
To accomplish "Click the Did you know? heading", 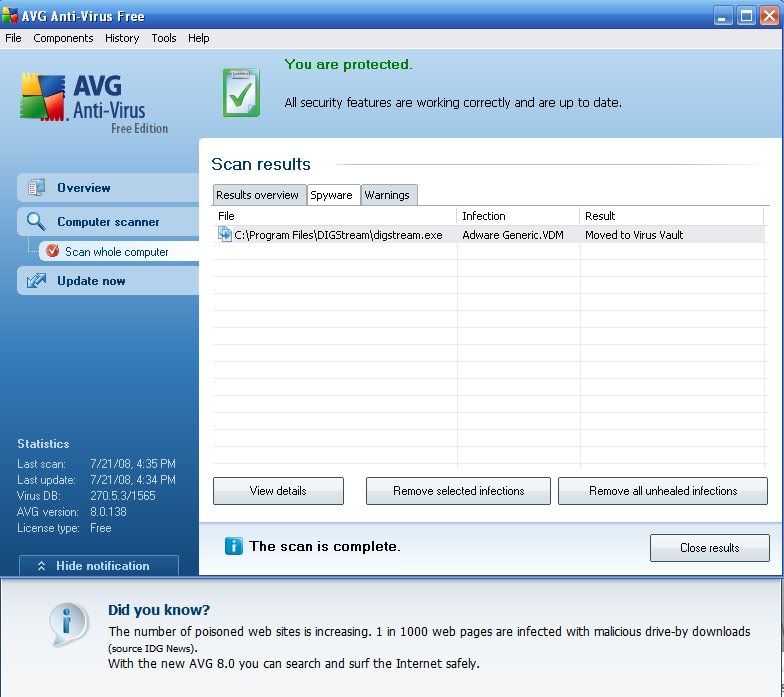I will pyautogui.click(x=159, y=610).
